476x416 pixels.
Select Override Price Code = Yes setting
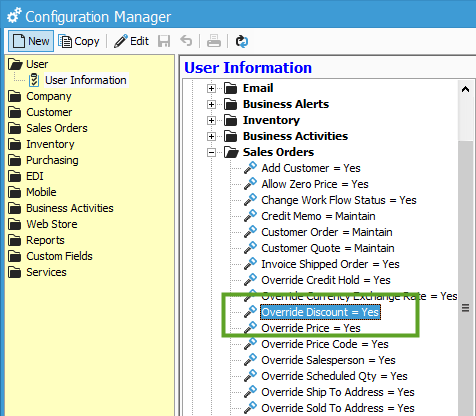coord(325,344)
